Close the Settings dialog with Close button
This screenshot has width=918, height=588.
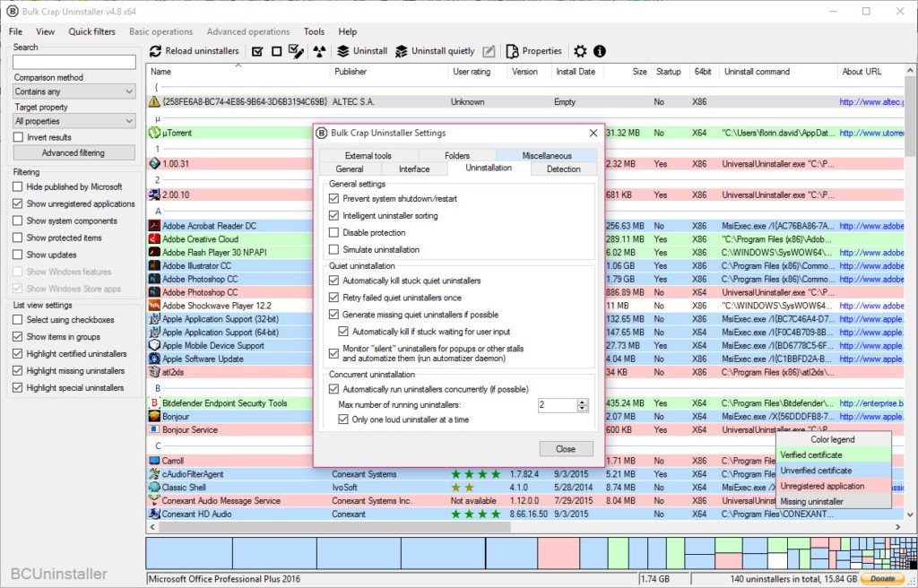[567, 448]
